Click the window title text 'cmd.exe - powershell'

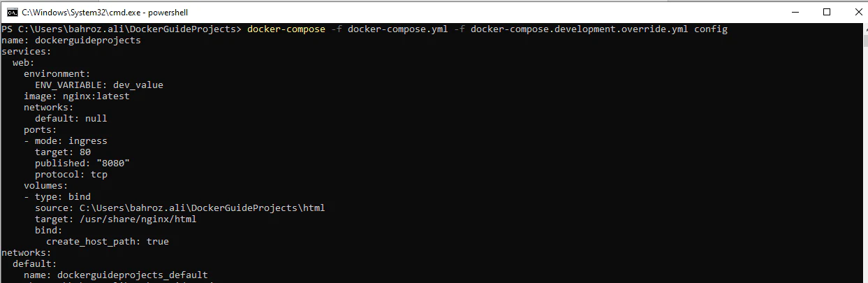[105, 13]
